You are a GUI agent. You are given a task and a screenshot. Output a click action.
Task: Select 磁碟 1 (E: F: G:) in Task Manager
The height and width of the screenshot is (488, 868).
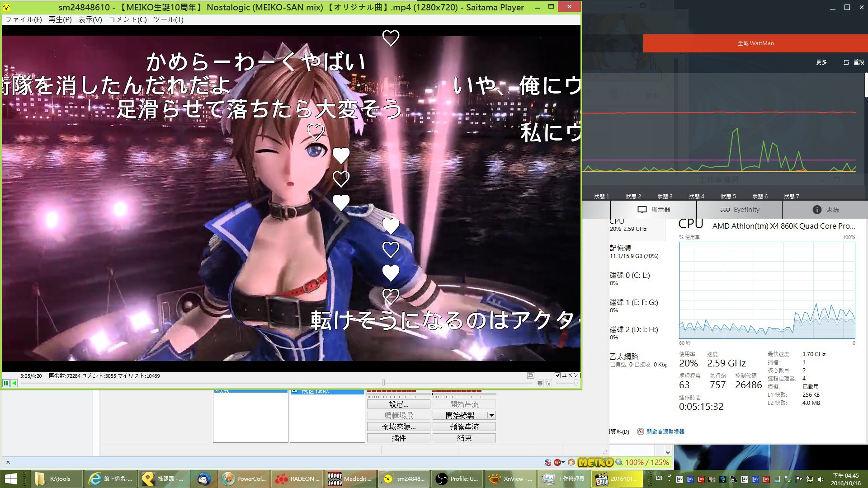click(637, 306)
